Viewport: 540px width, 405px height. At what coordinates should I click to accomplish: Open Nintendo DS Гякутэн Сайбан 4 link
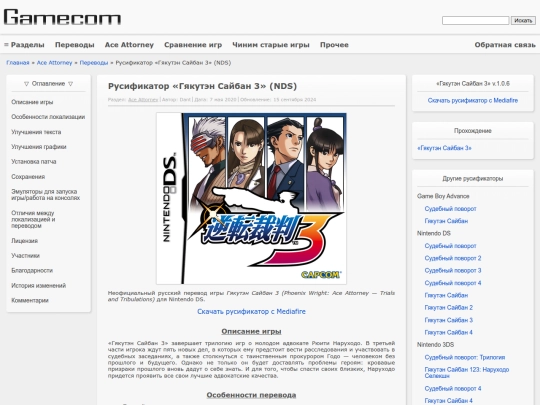[x=449, y=332]
